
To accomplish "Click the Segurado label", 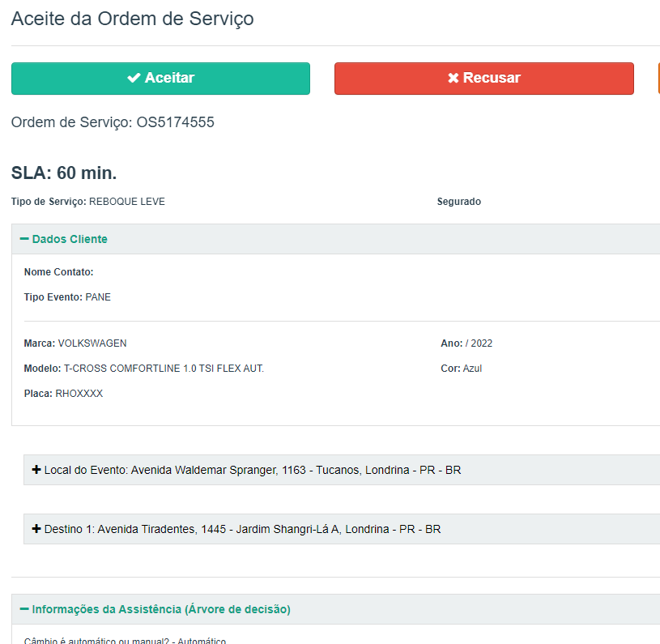I will point(458,202).
